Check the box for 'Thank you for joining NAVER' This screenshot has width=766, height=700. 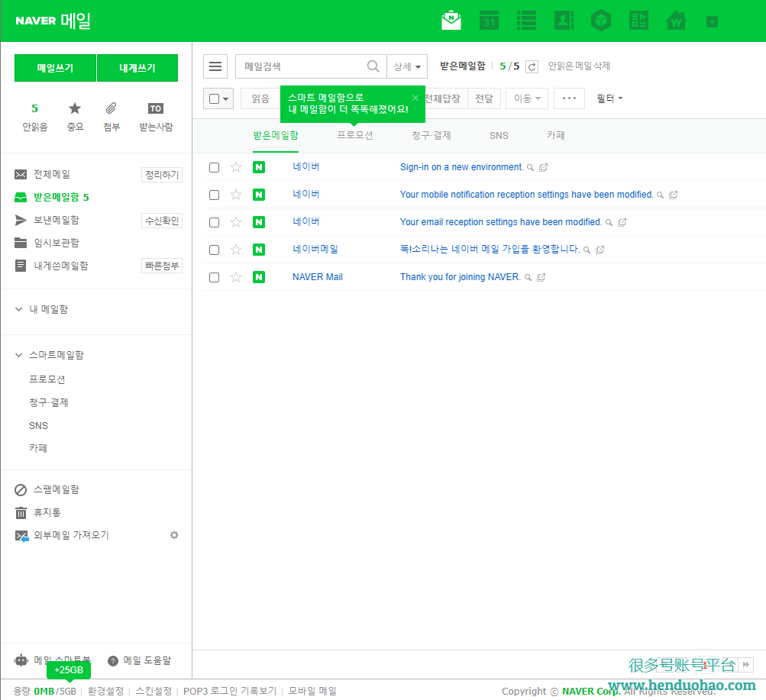tap(215, 277)
